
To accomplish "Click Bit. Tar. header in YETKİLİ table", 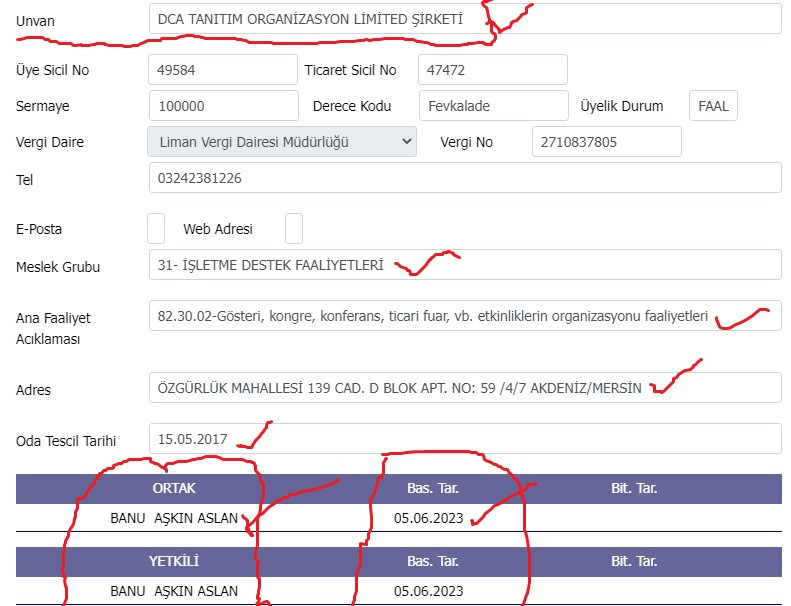I will pos(634,561).
